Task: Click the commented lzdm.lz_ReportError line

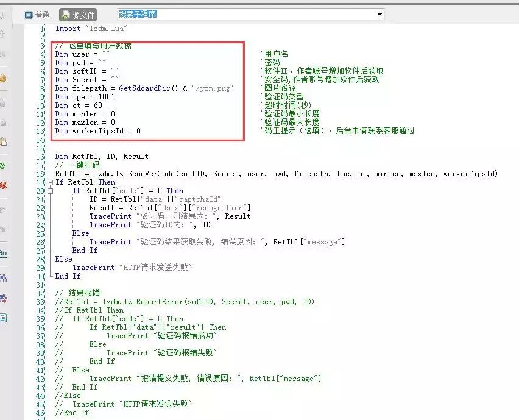Action: pyautogui.click(x=185, y=302)
